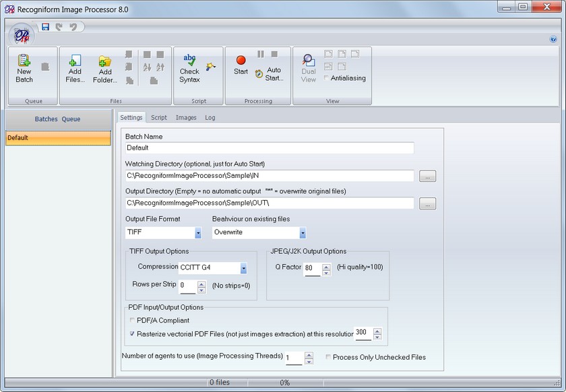Sort files descending Z-A
This screenshot has width=566, height=392.
(160, 67)
